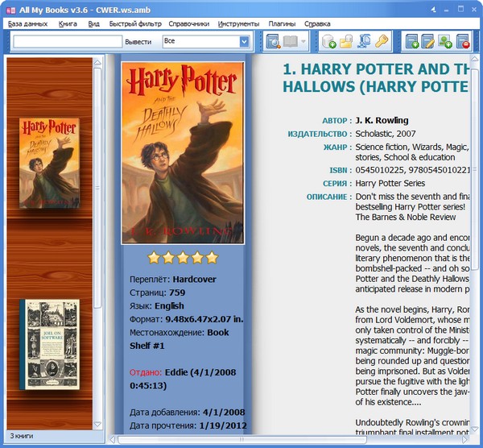Click the quick search text field
Viewport: 483px width, 448px height.
click(x=68, y=42)
